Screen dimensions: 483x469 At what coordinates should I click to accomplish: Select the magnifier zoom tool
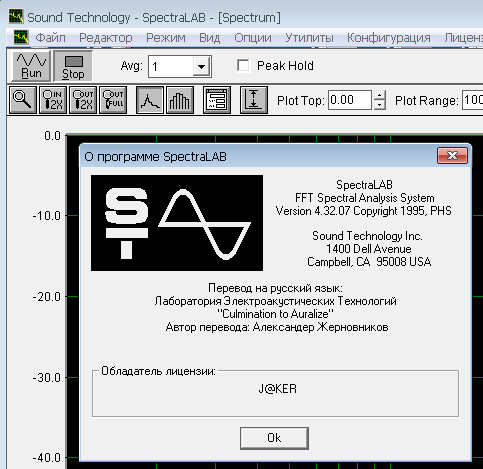[23, 100]
